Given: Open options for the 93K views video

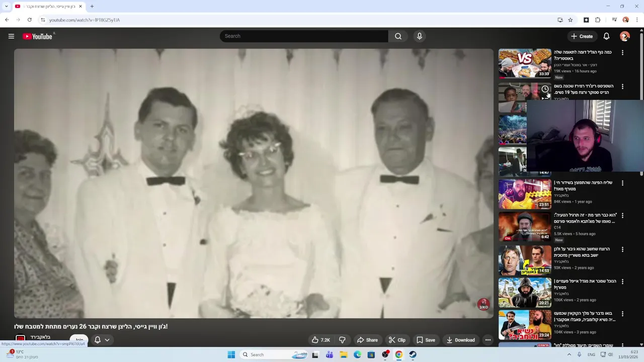Looking at the screenshot, I should point(622,249).
